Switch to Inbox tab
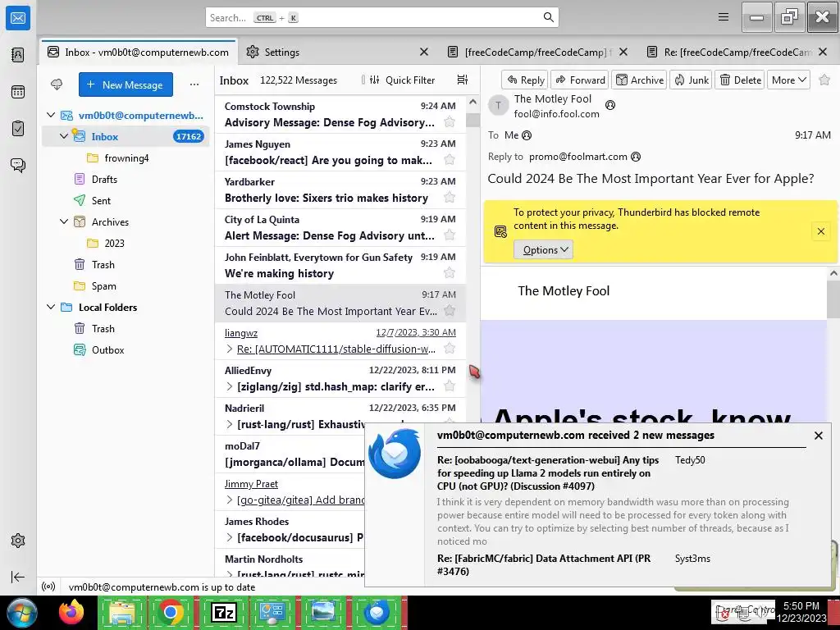The image size is (840, 630). click(138, 52)
